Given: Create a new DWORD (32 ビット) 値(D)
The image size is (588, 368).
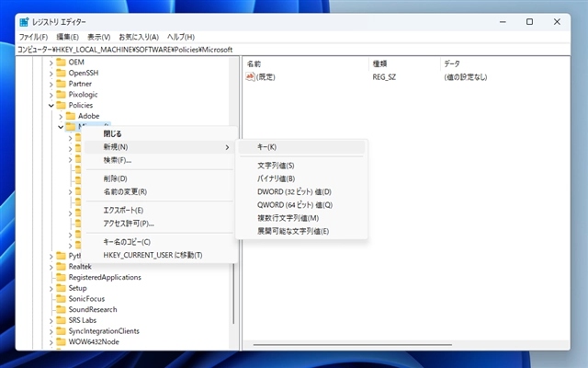Looking at the screenshot, I should click(301, 192).
